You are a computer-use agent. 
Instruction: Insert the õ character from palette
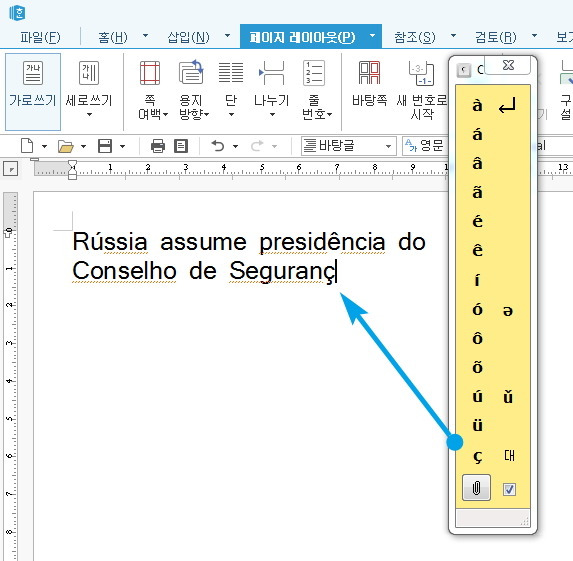[x=477, y=367]
